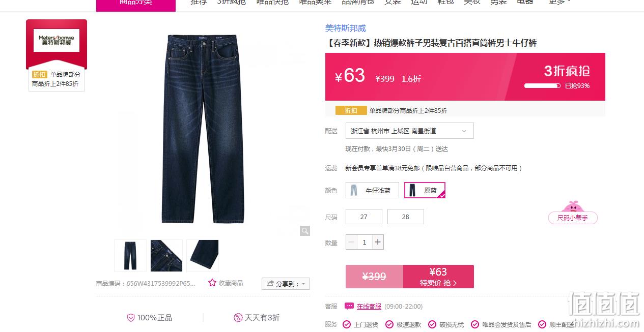Click the 上门退货 service checkmark icon
This screenshot has width=644, height=332.
[347, 324]
